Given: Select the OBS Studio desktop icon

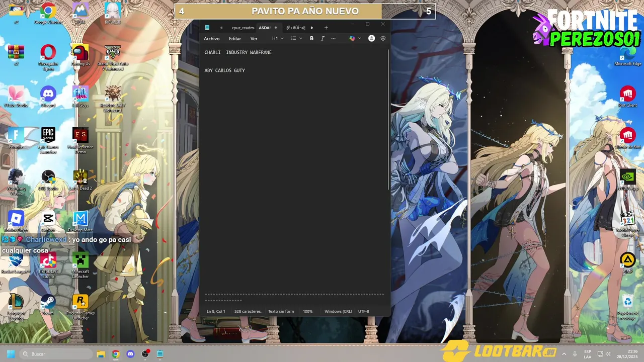Looking at the screenshot, I should [48, 180].
